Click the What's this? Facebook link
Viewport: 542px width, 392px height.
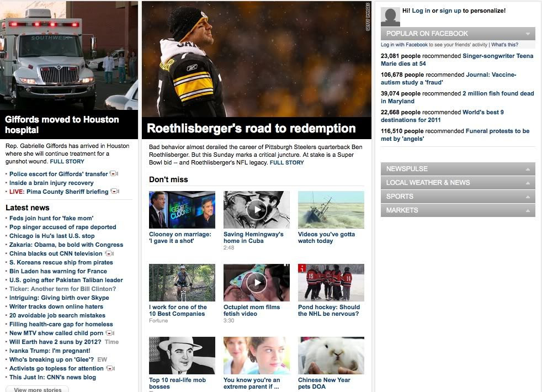(x=504, y=45)
